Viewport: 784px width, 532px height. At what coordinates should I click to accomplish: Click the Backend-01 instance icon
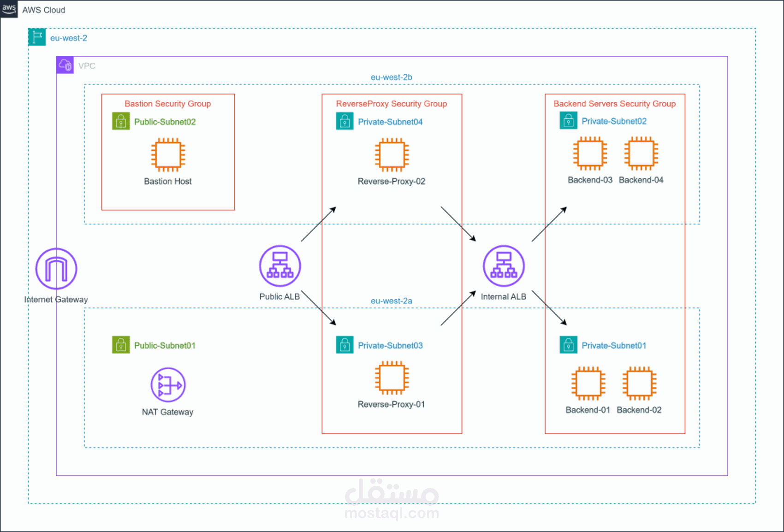click(588, 384)
